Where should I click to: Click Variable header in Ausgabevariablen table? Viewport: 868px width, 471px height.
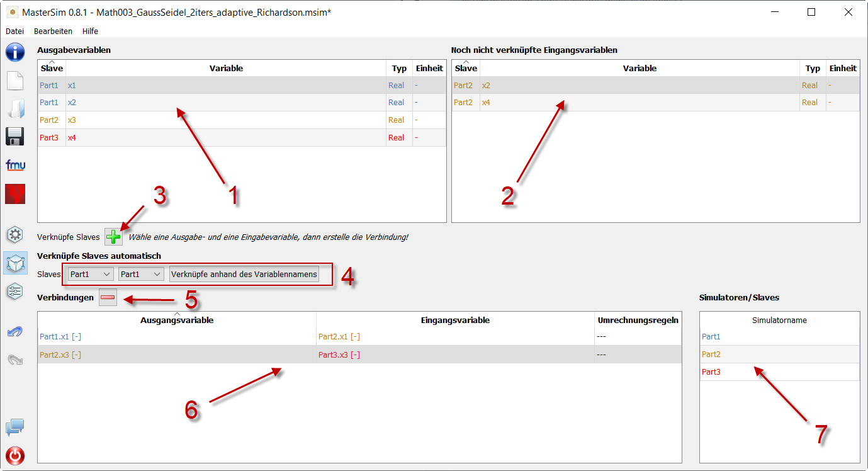tap(226, 68)
